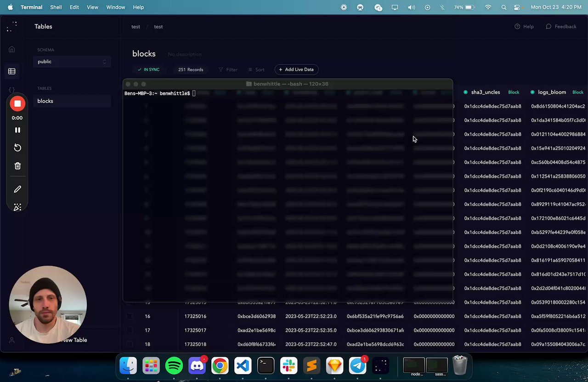This screenshot has width=588, height=382.
Task: Open the pencil drawing tool
Action: [x=17, y=189]
